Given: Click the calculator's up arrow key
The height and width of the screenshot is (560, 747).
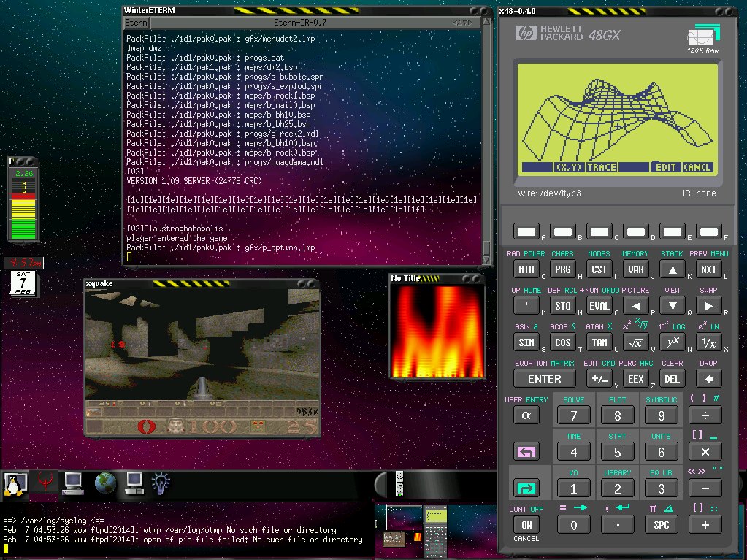Looking at the screenshot, I should click(x=673, y=269).
